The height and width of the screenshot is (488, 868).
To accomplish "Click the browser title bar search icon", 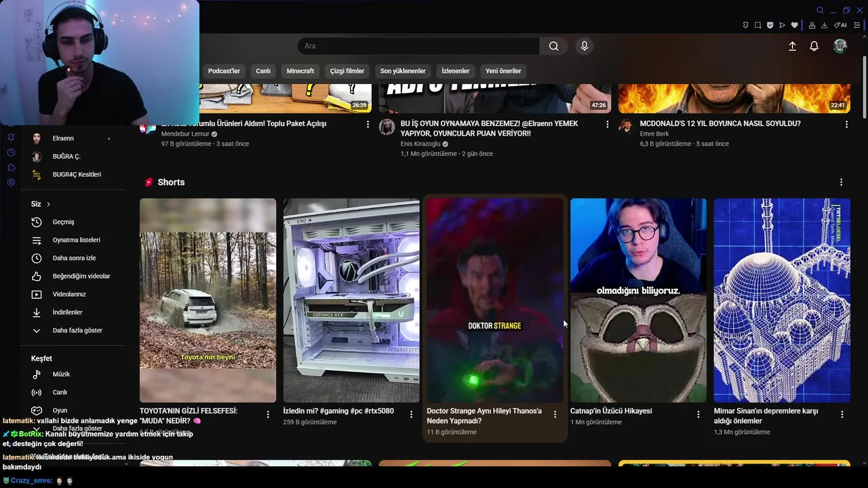I will pos(820,10).
